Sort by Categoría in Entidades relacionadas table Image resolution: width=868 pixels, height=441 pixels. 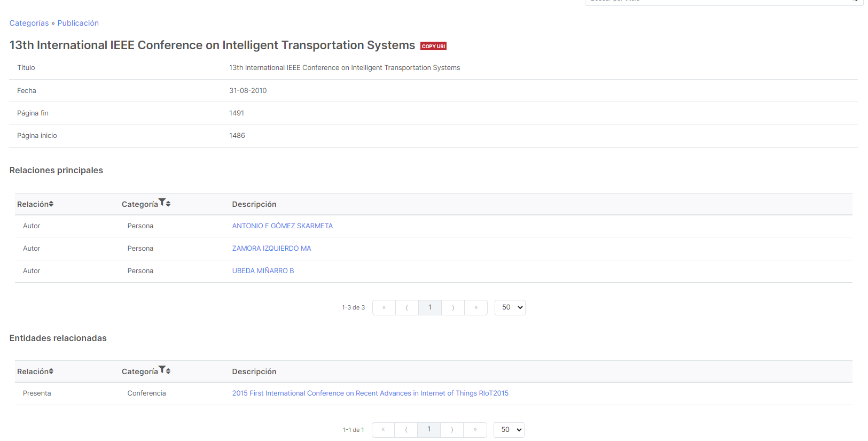168,371
